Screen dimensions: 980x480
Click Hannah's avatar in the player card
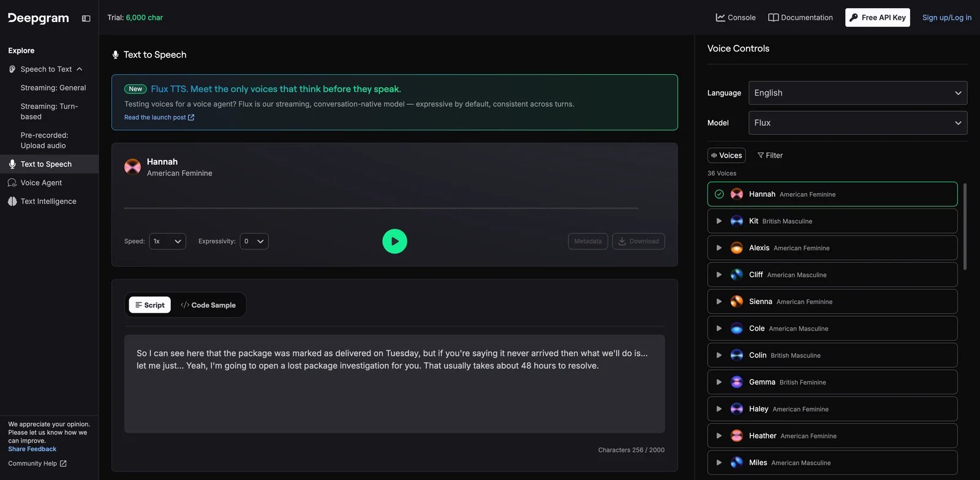tap(132, 167)
